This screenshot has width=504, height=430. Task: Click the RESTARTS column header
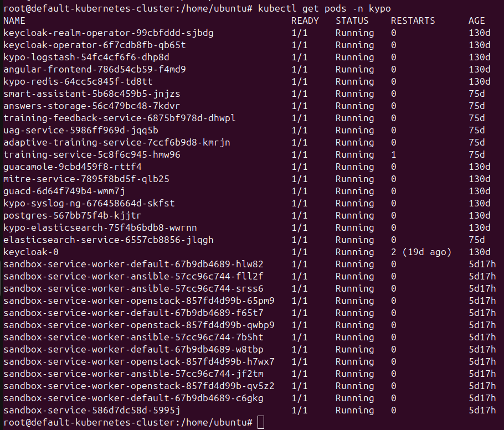point(413,21)
